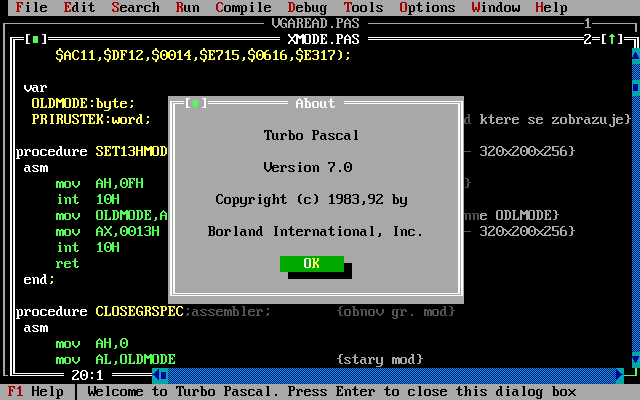Open the Tools menu
640x400 pixels.
(363, 7)
